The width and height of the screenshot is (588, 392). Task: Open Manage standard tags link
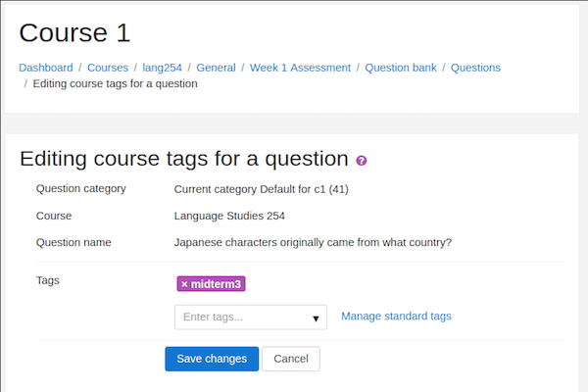coord(396,317)
